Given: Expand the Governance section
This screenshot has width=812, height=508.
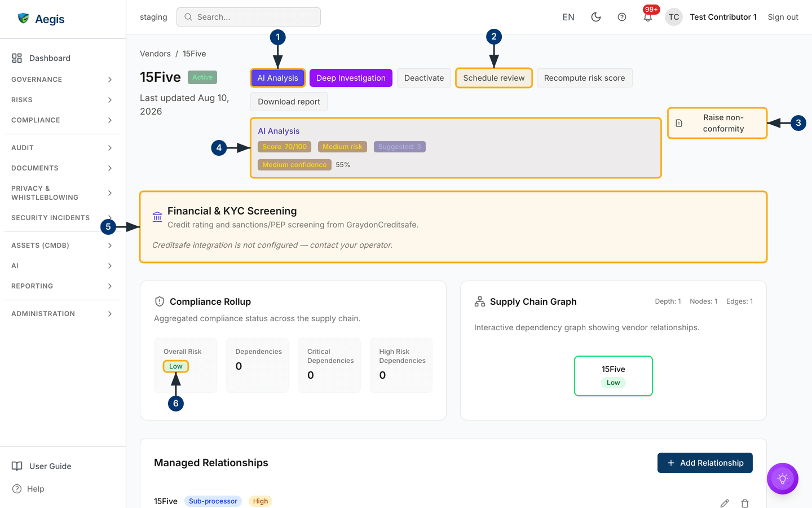Looking at the screenshot, I should pyautogui.click(x=63, y=80).
